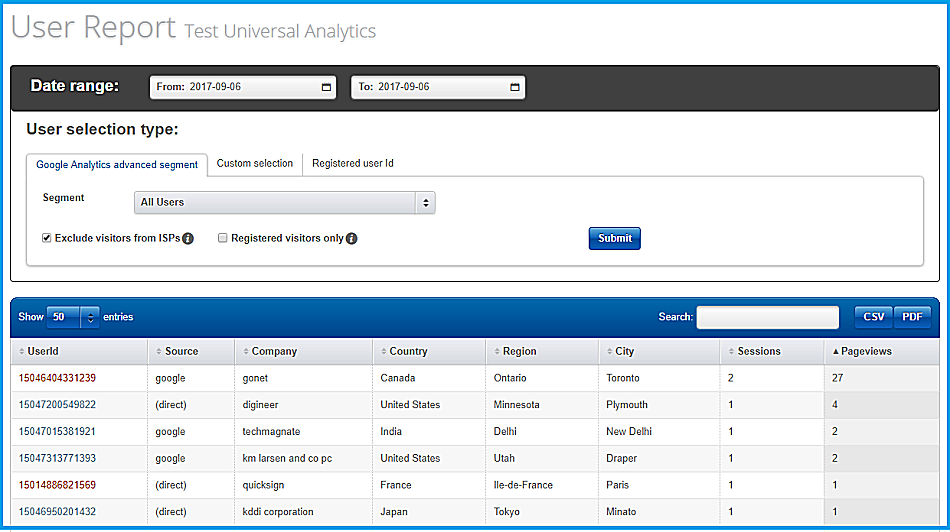Click the table Search input field
Viewport: 950px width, 532px height.
coord(767,317)
